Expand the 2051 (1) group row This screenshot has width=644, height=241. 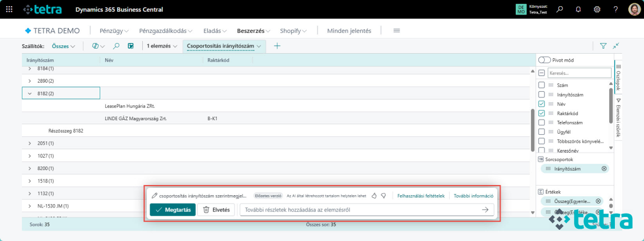coord(30,143)
